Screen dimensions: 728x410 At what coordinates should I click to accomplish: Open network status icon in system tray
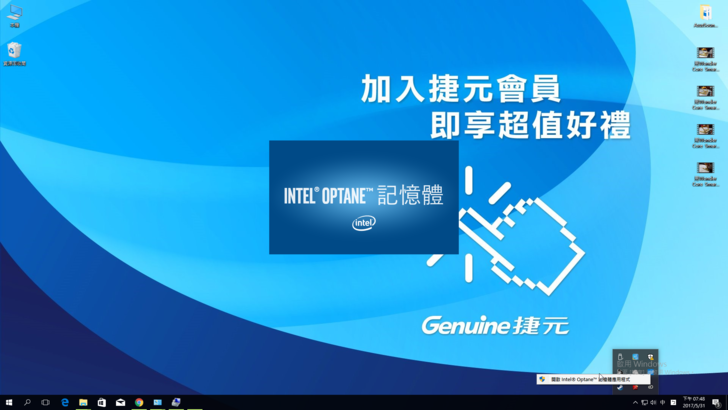644,403
